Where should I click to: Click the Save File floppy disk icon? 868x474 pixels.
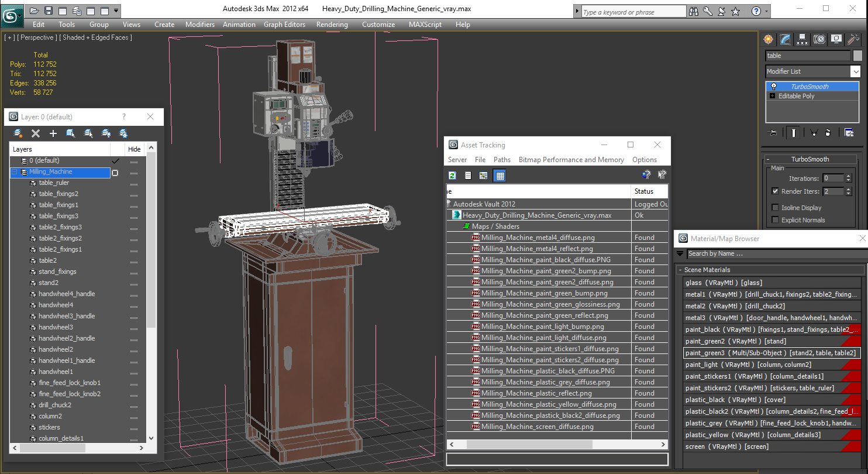(x=49, y=11)
